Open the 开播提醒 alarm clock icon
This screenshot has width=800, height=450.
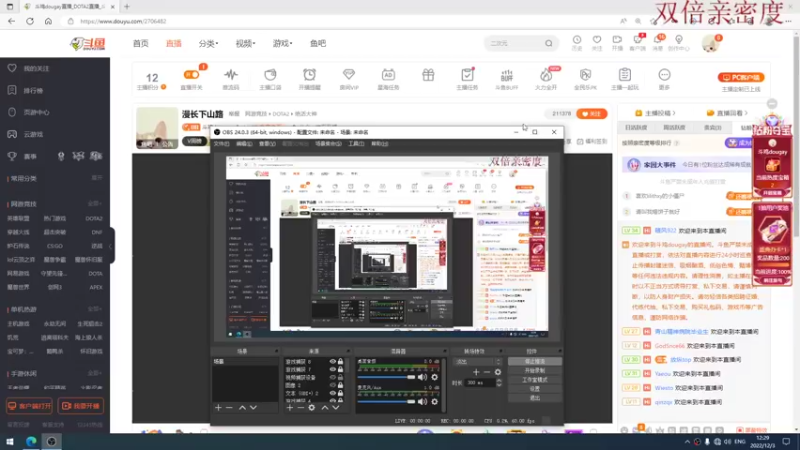[309, 74]
